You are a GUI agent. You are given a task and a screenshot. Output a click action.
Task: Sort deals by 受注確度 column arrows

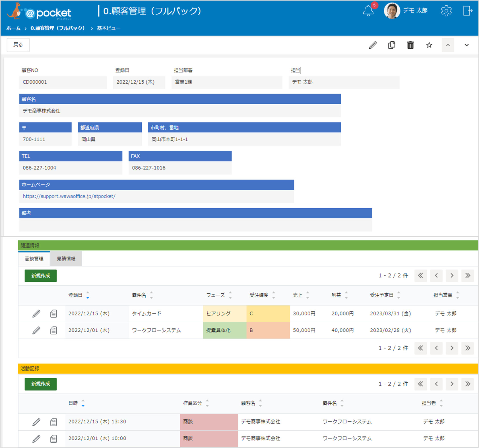[x=274, y=295]
